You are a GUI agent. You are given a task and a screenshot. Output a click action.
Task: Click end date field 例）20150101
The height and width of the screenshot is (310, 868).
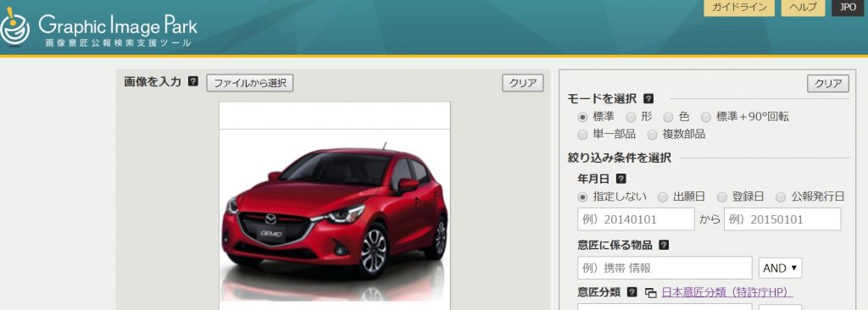pyautogui.click(x=782, y=219)
